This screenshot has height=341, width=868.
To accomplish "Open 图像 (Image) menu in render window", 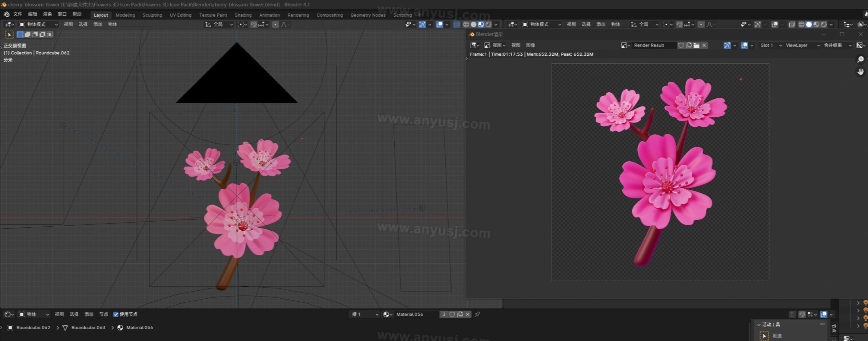I will [531, 45].
